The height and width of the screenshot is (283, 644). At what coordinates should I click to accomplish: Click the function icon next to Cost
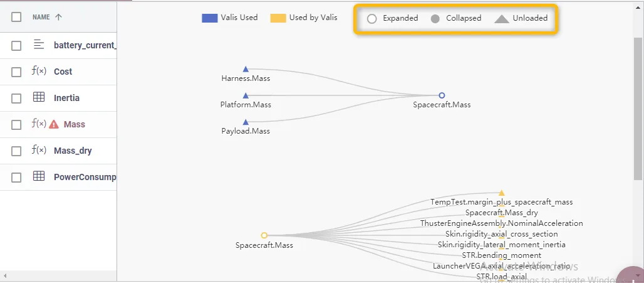[x=39, y=72]
